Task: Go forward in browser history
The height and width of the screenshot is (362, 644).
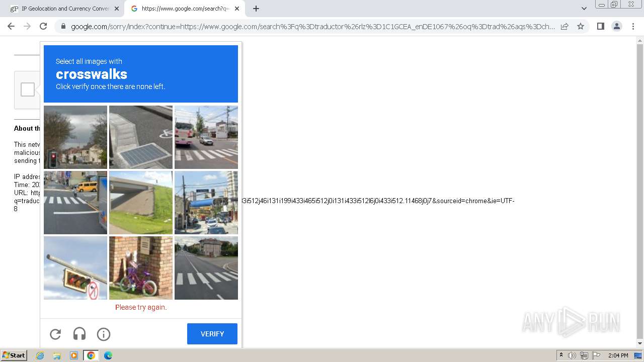Action: (x=27, y=26)
